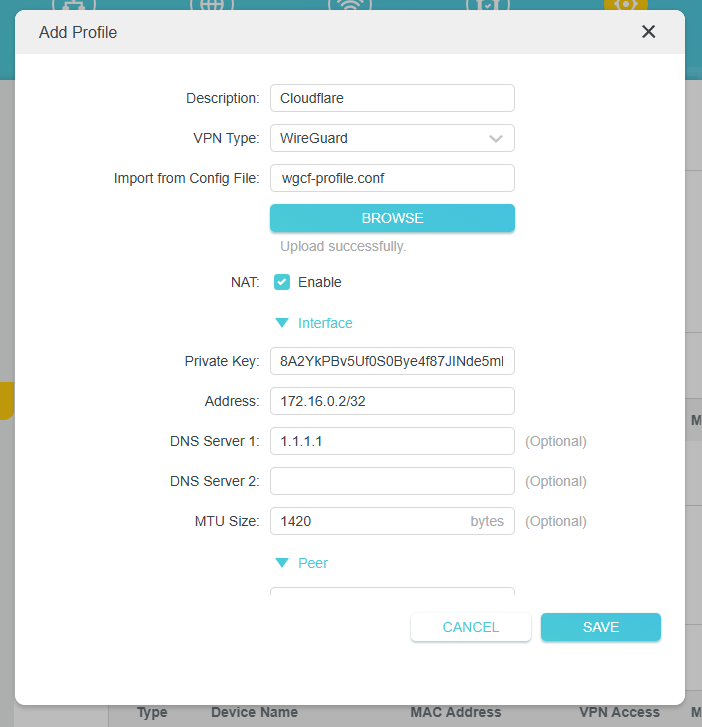Click the Device Name column header in the background
This screenshot has width=702, height=727.
tap(255, 712)
